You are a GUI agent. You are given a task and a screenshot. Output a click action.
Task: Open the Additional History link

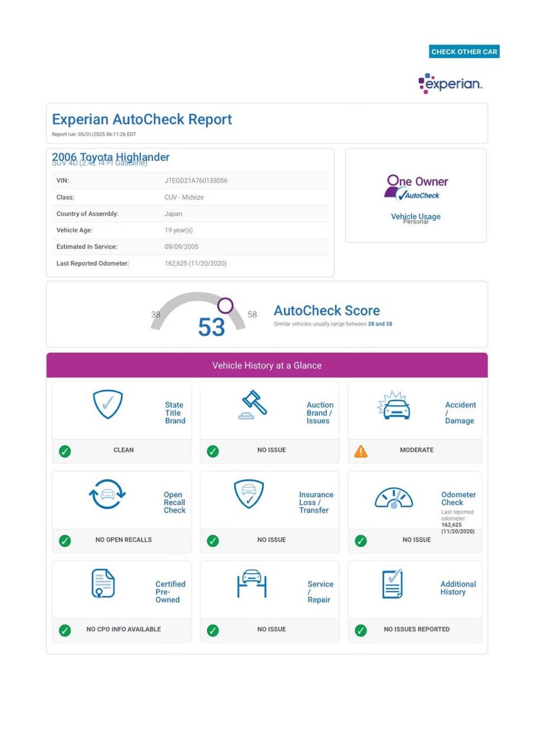458,588
